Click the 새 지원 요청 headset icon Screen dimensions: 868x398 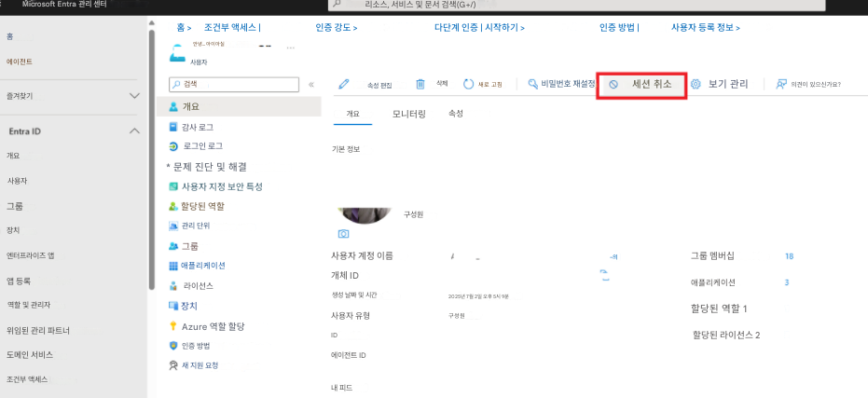point(173,366)
